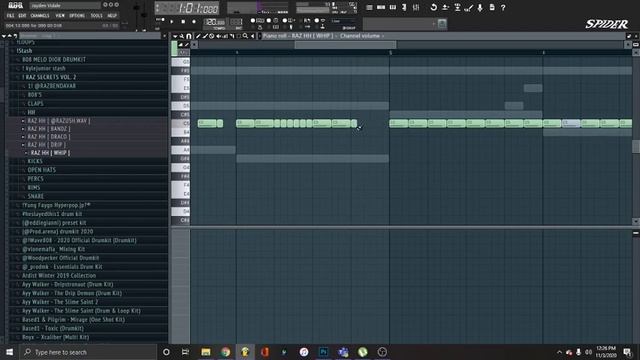Open the piano roll options menu arrow
The width and height of the screenshot is (640, 360).
[175, 36]
